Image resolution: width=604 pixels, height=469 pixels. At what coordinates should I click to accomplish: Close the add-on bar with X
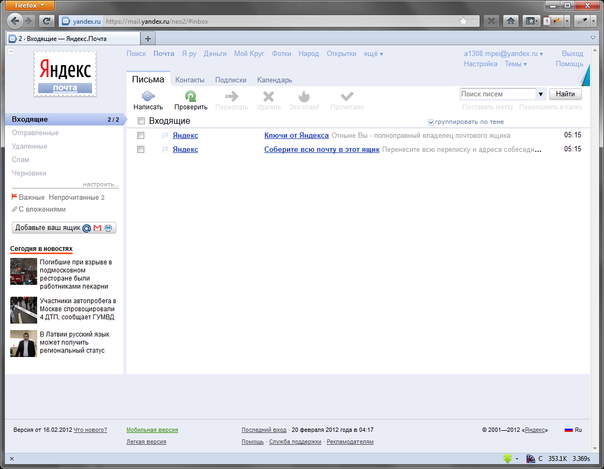[12, 459]
